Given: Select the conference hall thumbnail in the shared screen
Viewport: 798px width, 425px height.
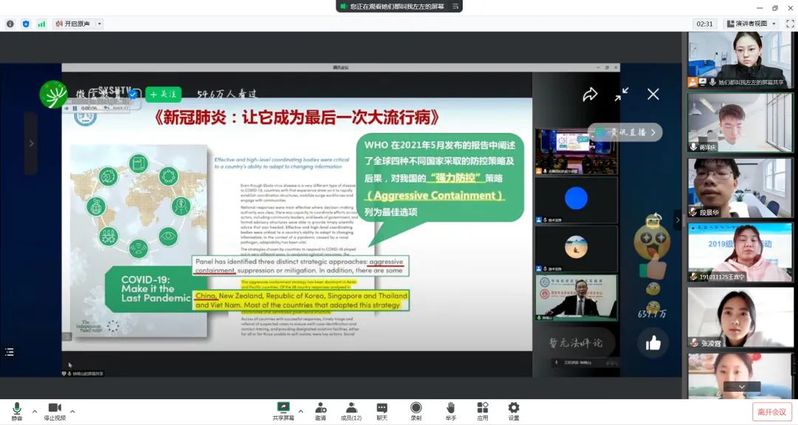Looking at the screenshot, I should point(576,151).
